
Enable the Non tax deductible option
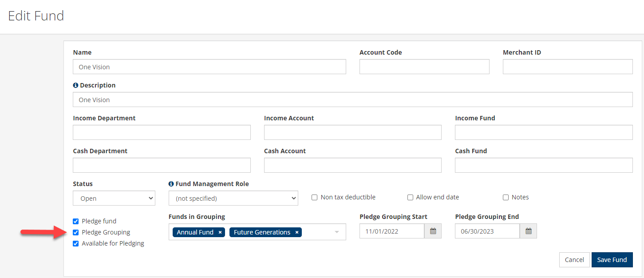314,197
